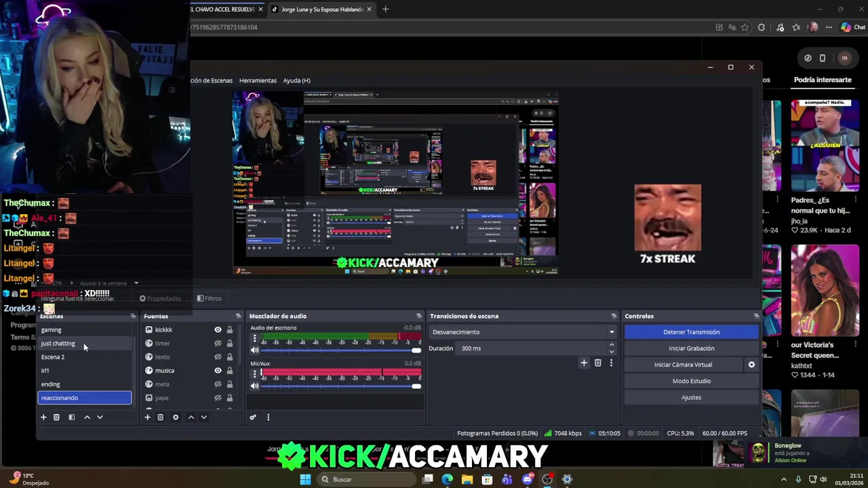Open Filtros for selected source
This screenshot has width=868, height=488.
coord(209,298)
